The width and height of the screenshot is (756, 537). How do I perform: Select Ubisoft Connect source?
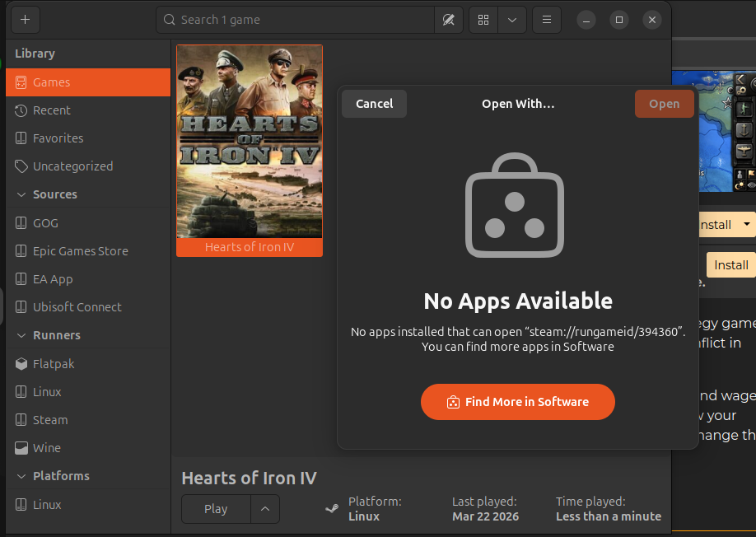(88, 307)
